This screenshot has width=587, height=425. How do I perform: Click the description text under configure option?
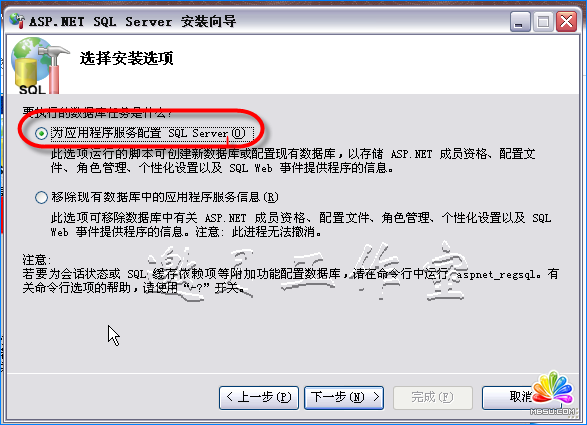click(x=293, y=161)
